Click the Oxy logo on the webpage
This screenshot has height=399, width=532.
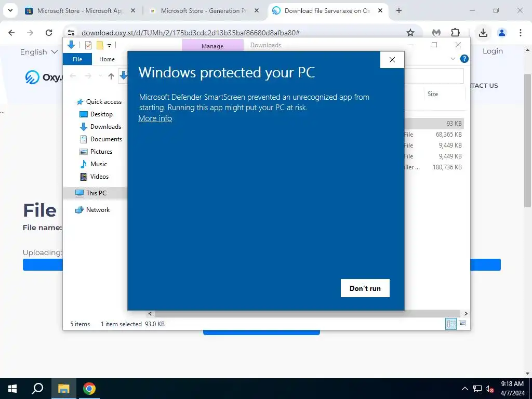point(44,77)
